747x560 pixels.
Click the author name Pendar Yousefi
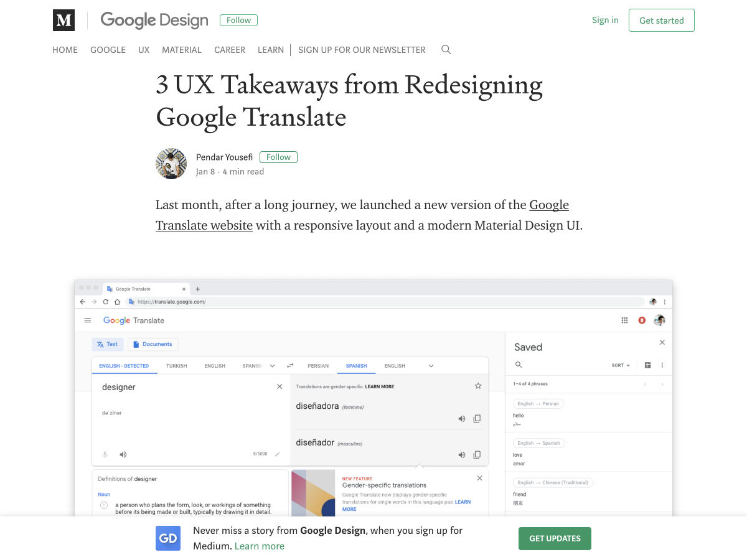click(224, 157)
